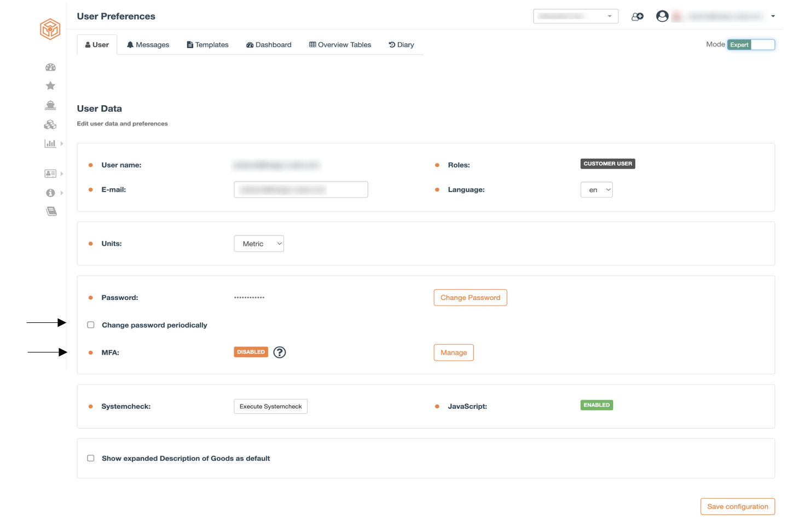
Task: Expand the bar chart sidebar submenu arrow
Action: (x=62, y=143)
